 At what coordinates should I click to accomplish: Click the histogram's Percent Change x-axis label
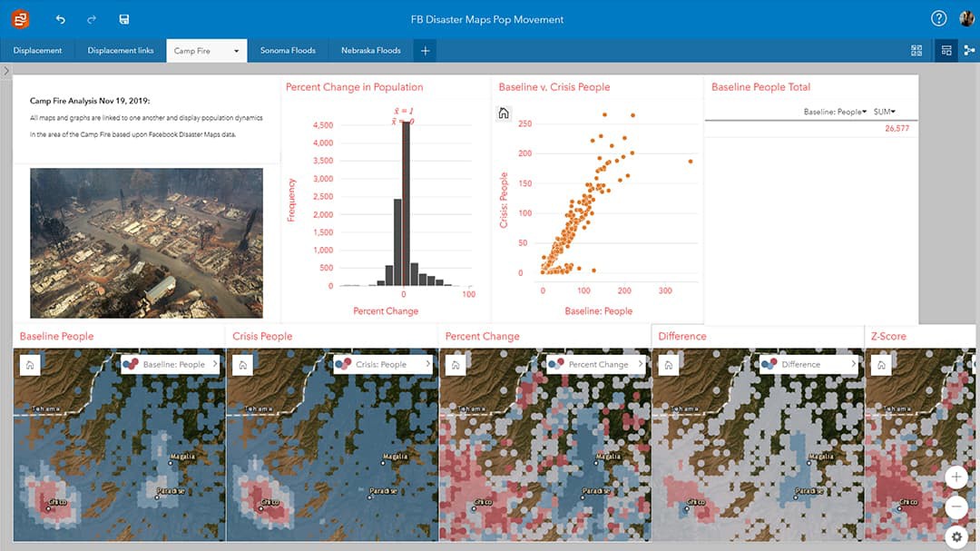click(386, 310)
